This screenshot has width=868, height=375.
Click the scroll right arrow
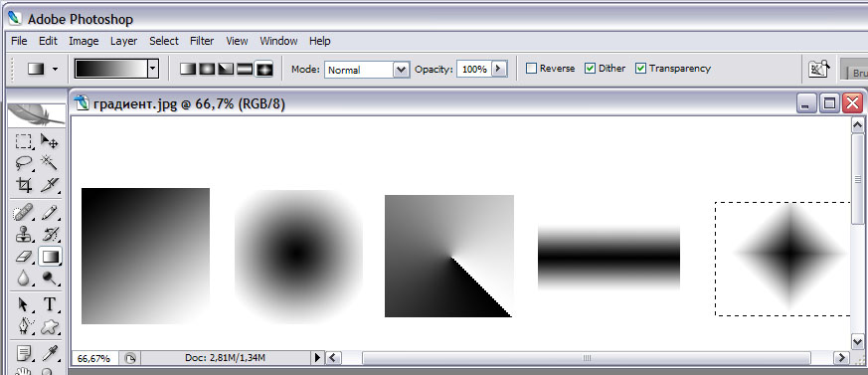coord(842,358)
